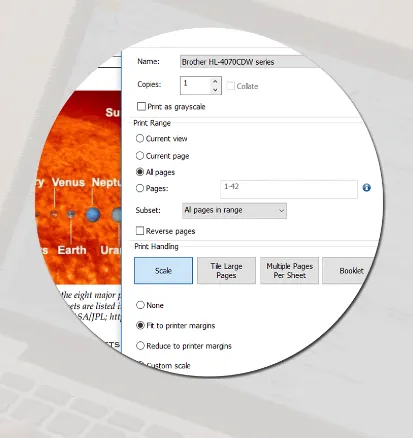Click the Pages range input field
The image size is (413, 438).
click(x=289, y=189)
